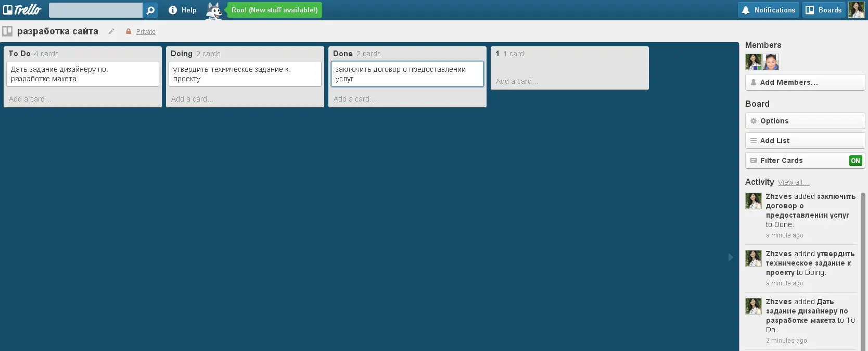Viewport: 868px width, 351px height.
Task: Click the board icon beside разработка сайта
Action: (7, 31)
